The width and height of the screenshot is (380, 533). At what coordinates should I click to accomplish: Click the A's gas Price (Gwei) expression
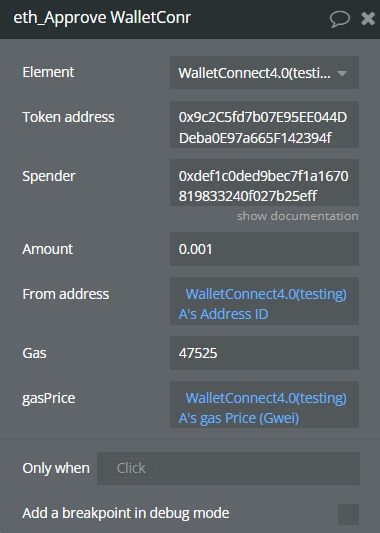tap(239, 418)
